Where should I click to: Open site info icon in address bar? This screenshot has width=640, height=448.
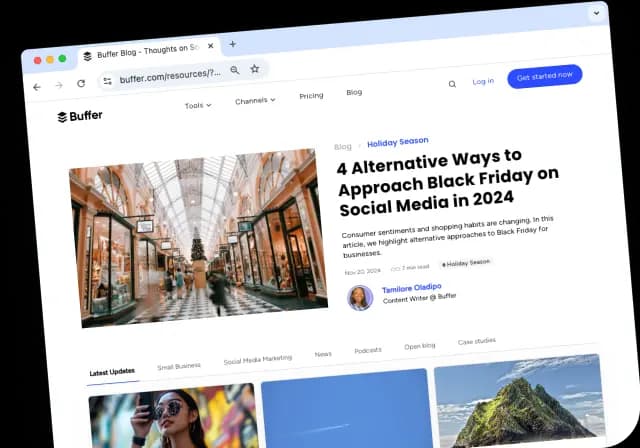pyautogui.click(x=107, y=80)
